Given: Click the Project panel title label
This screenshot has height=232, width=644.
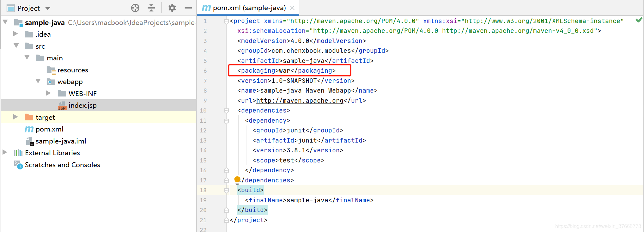Looking at the screenshot, I should pos(28,8).
